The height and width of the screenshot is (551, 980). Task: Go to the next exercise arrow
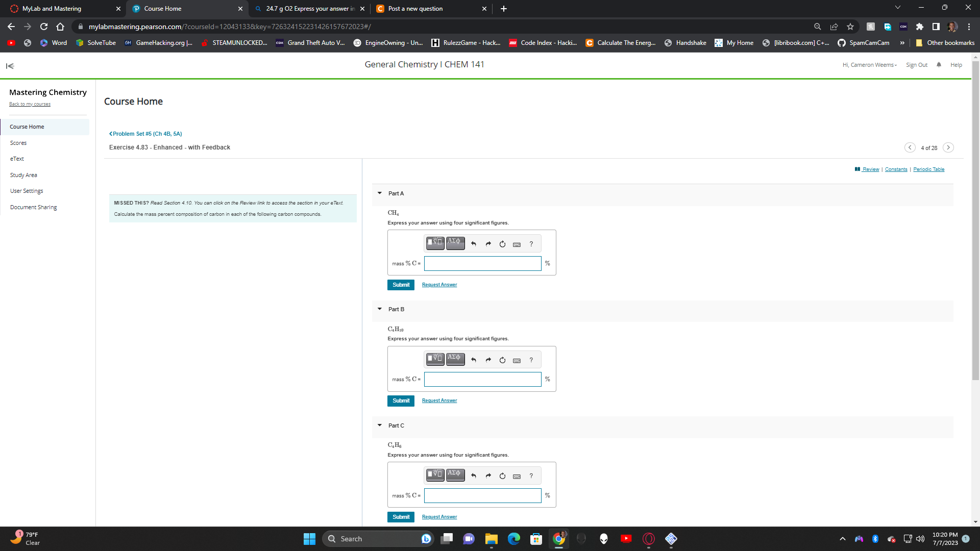pos(948,147)
